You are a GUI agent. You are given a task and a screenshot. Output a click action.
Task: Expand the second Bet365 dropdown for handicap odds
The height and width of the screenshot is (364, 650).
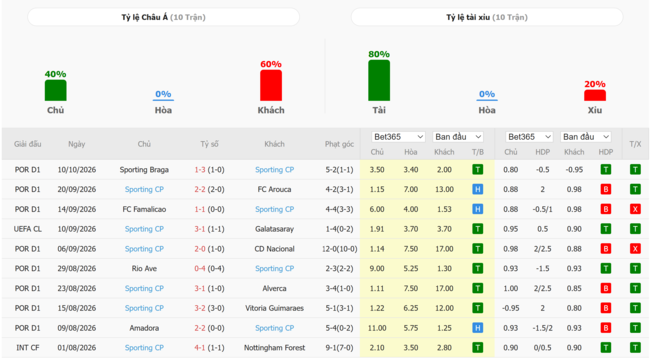click(x=529, y=137)
